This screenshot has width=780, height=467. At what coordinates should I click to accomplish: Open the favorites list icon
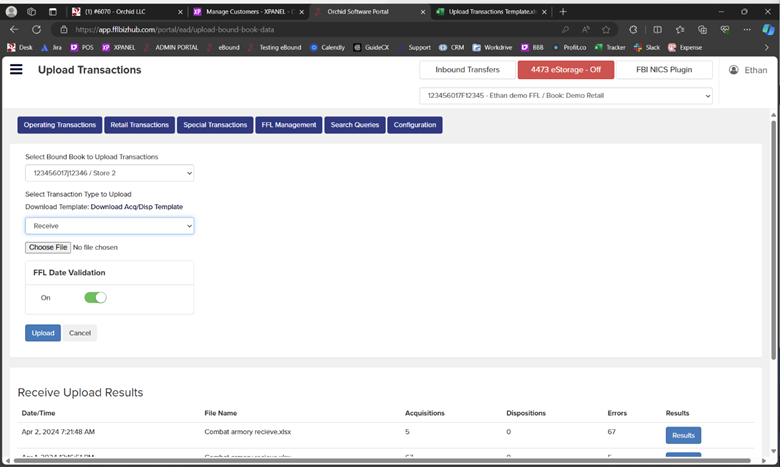pos(680,29)
